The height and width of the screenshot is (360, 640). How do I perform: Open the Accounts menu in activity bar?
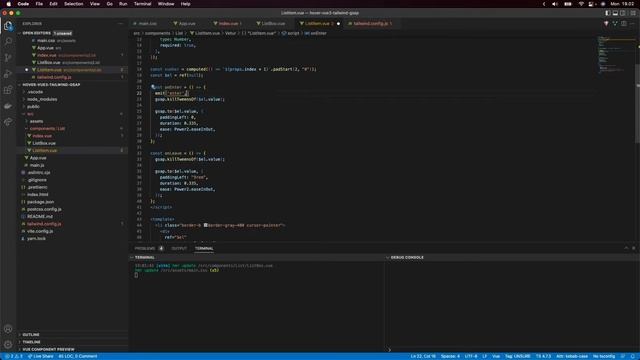coord(8,329)
